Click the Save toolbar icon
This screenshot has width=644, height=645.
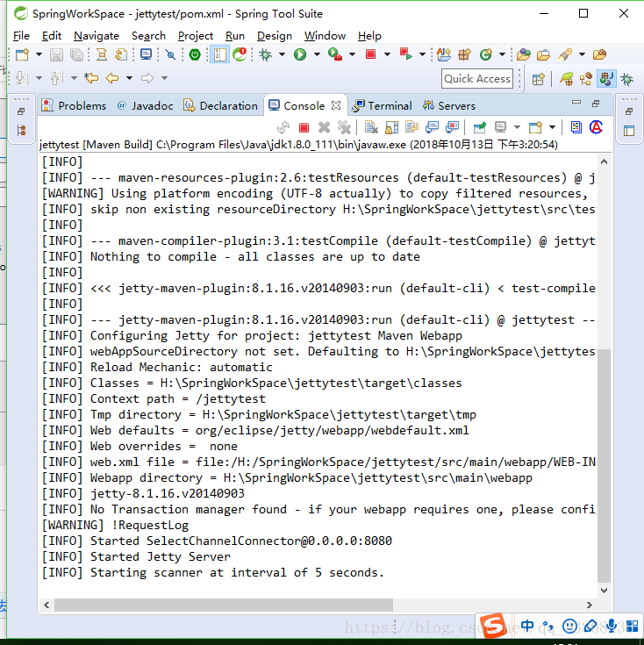(x=56, y=54)
